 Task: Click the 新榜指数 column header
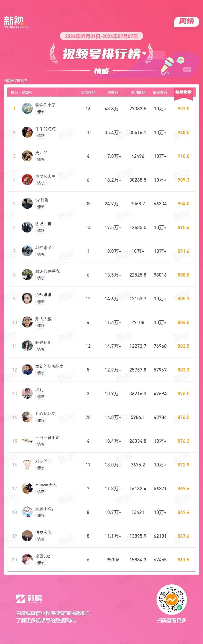(x=183, y=93)
